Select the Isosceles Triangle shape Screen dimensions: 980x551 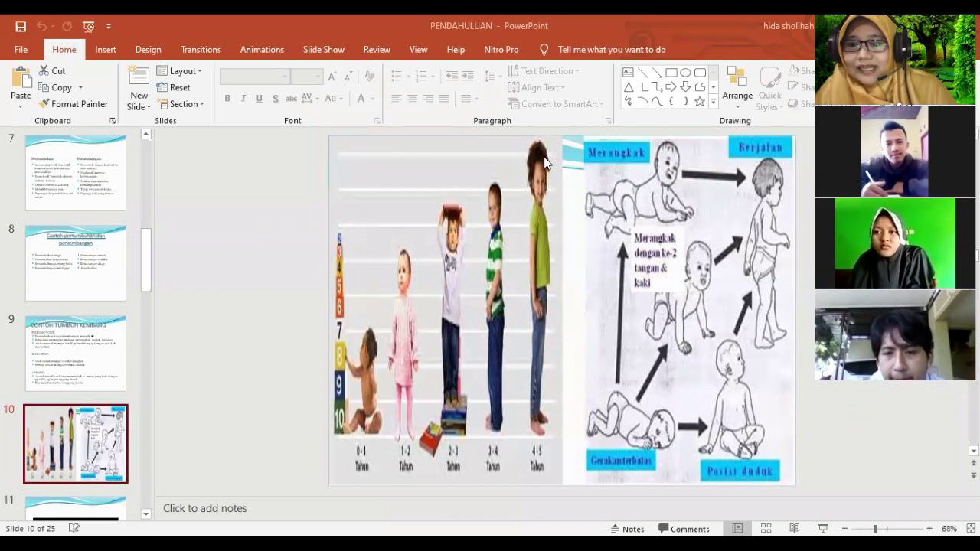(628, 87)
